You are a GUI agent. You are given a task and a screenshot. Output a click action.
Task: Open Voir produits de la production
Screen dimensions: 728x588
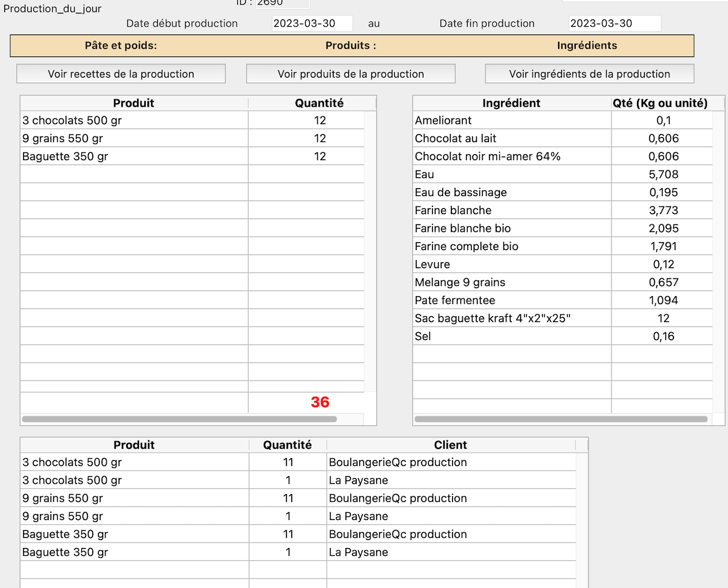click(x=351, y=74)
